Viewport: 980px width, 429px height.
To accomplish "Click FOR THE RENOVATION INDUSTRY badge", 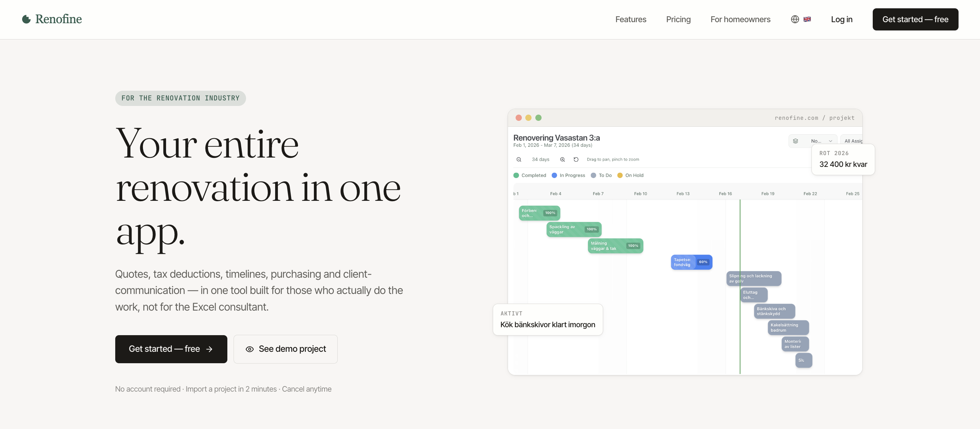I will [180, 98].
